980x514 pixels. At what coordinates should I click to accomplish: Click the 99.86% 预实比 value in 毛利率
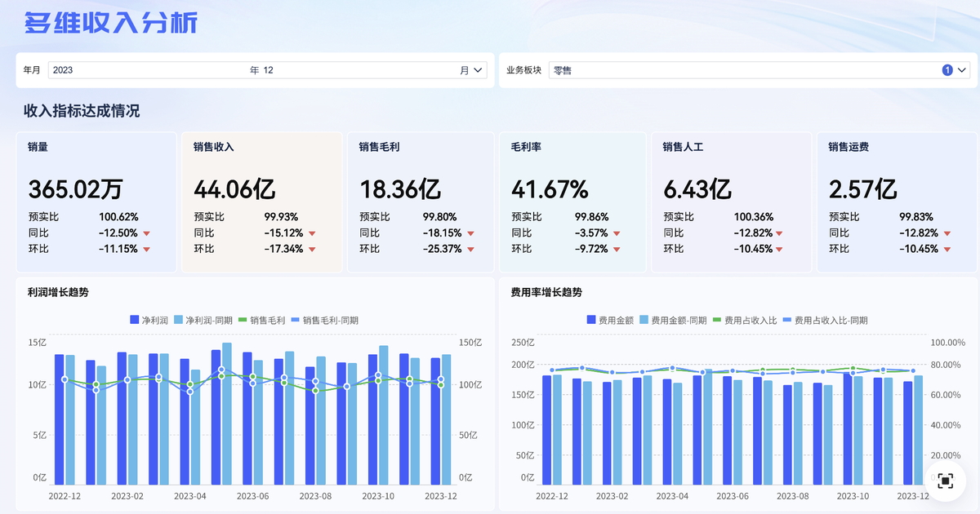[592, 217]
